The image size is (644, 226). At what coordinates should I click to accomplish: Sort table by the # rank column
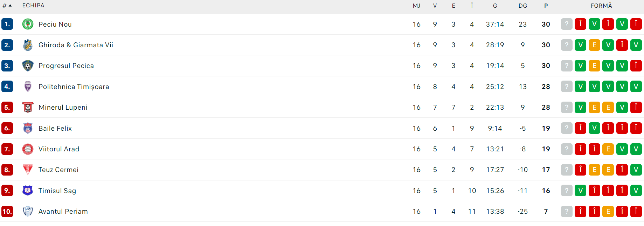tap(7, 6)
